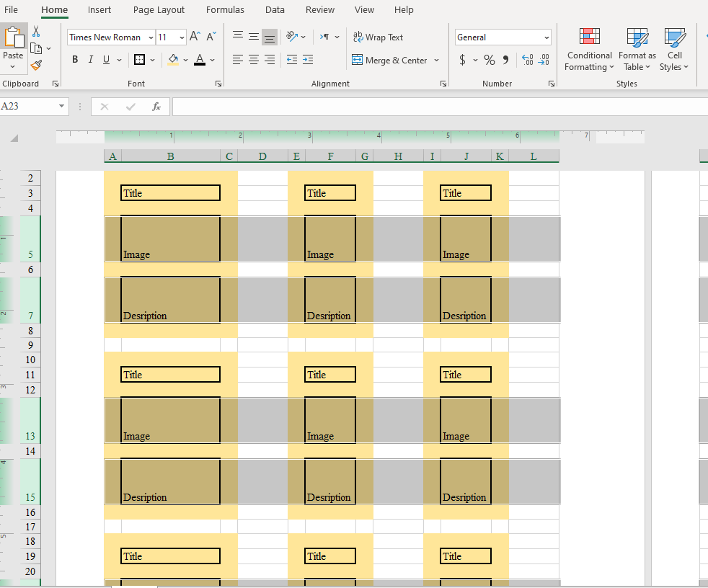This screenshot has height=588, width=708.
Task: Open the Cell Styles gallery
Action: pyautogui.click(x=674, y=50)
